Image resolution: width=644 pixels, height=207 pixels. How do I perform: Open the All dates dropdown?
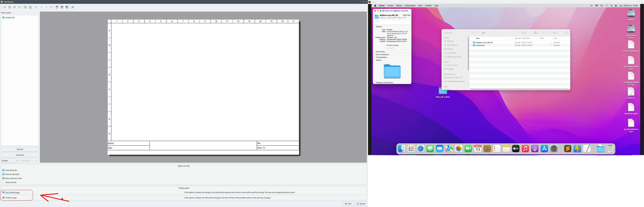(10, 161)
